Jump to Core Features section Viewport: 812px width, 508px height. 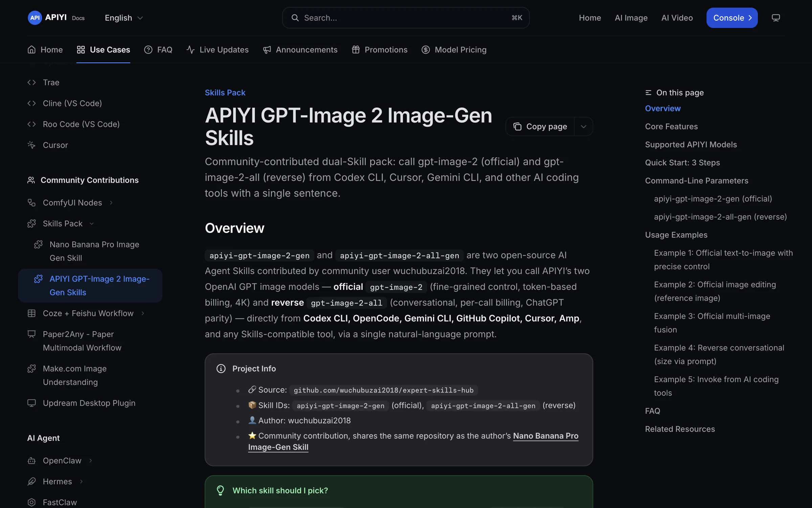click(671, 126)
